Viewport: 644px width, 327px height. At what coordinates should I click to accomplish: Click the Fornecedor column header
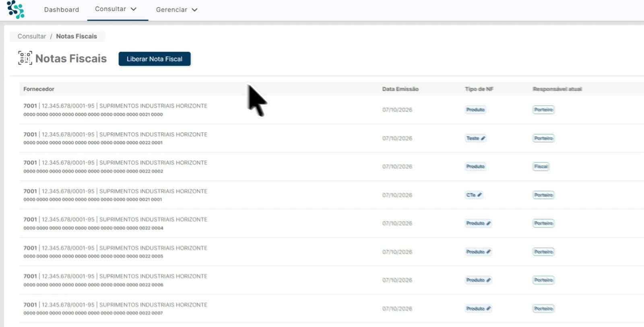point(39,89)
